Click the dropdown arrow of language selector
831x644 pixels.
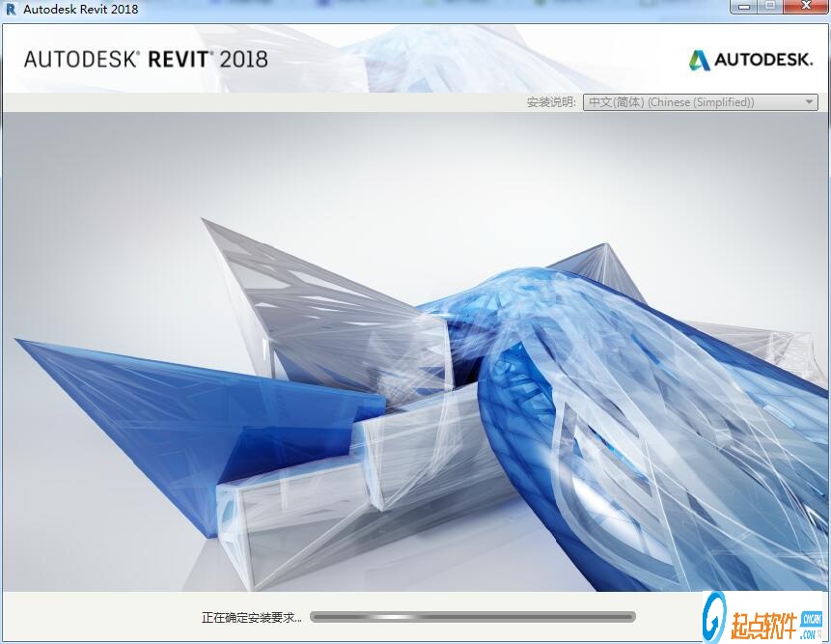[x=809, y=101]
